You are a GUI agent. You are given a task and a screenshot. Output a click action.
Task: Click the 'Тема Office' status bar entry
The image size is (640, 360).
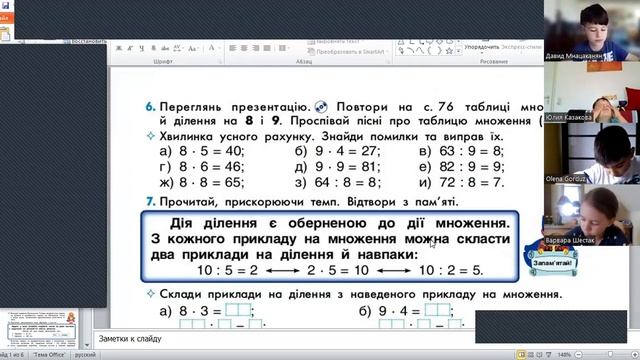coord(49,355)
